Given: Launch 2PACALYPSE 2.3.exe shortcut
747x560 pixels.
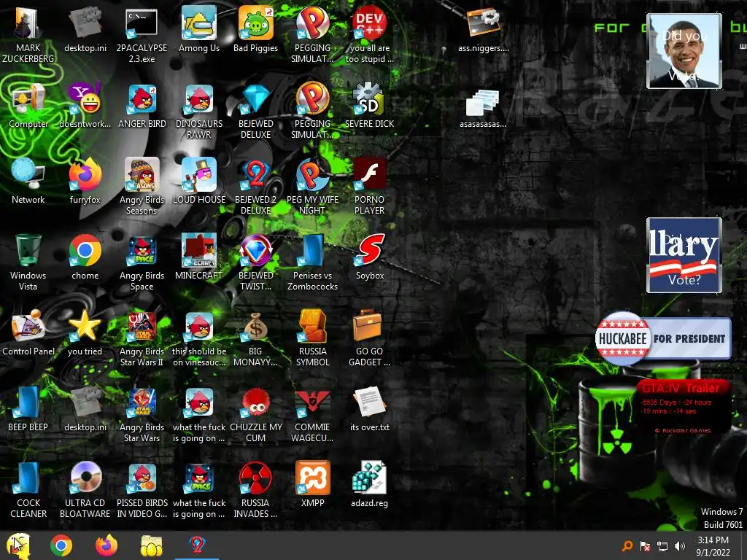Looking at the screenshot, I should [142, 34].
